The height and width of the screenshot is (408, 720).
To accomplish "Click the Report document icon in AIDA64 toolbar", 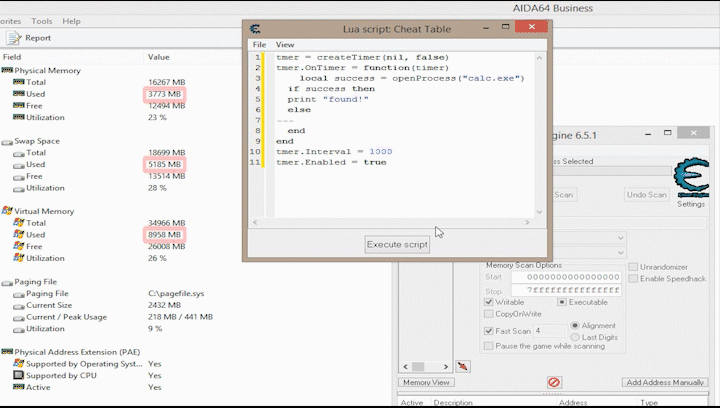I will point(13,38).
